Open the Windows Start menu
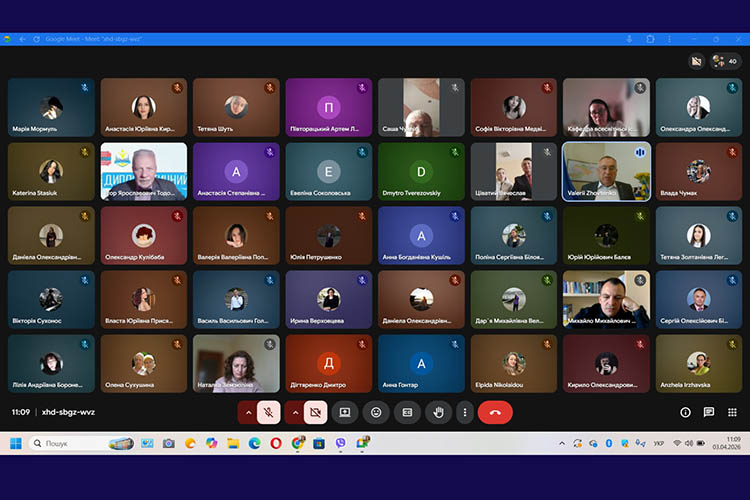750x500 pixels. [16, 443]
